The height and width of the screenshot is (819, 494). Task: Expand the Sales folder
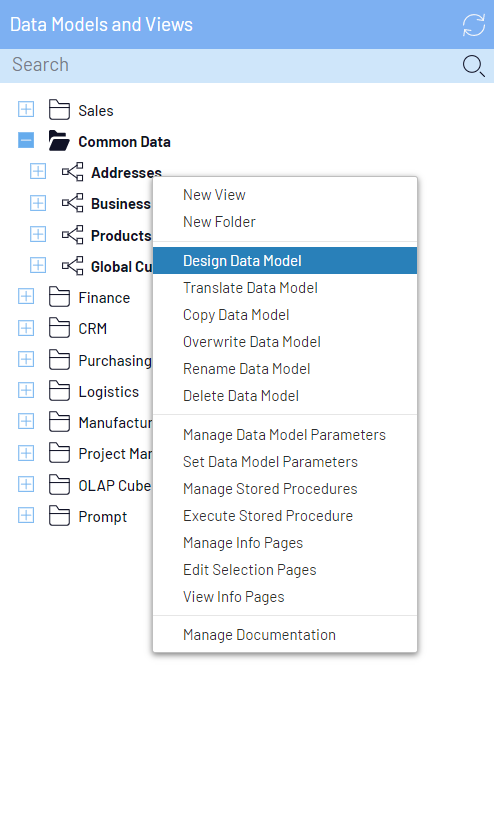(26, 109)
